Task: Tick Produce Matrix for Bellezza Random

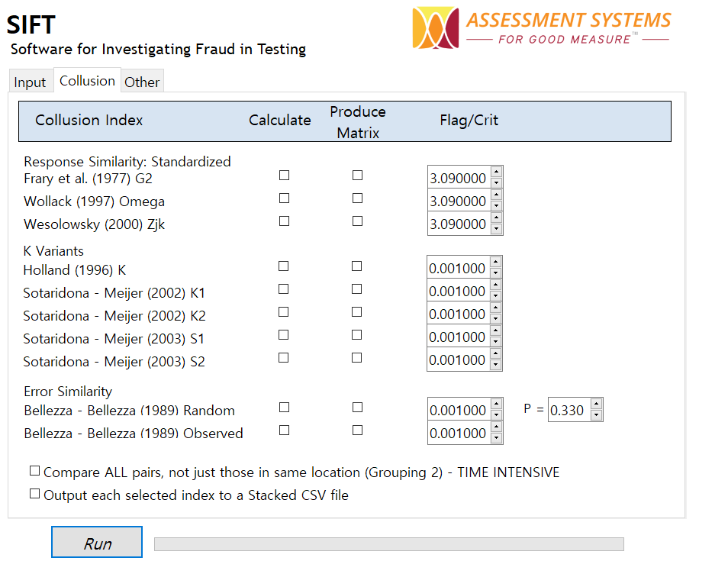Action: 357,408
